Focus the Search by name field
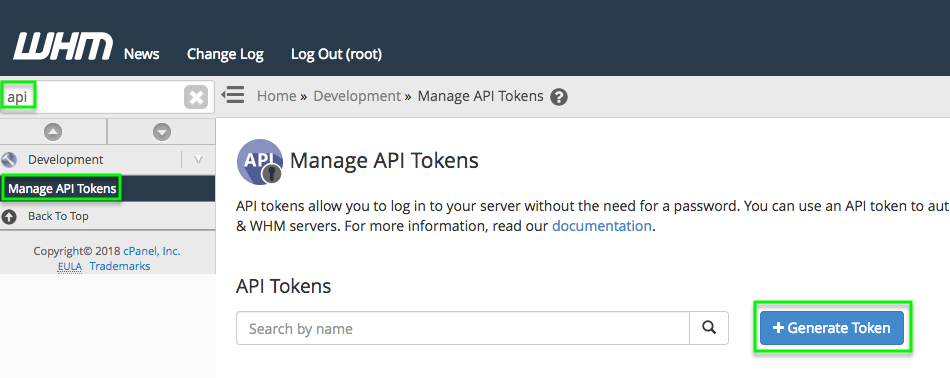The height and width of the screenshot is (378, 950). point(463,328)
